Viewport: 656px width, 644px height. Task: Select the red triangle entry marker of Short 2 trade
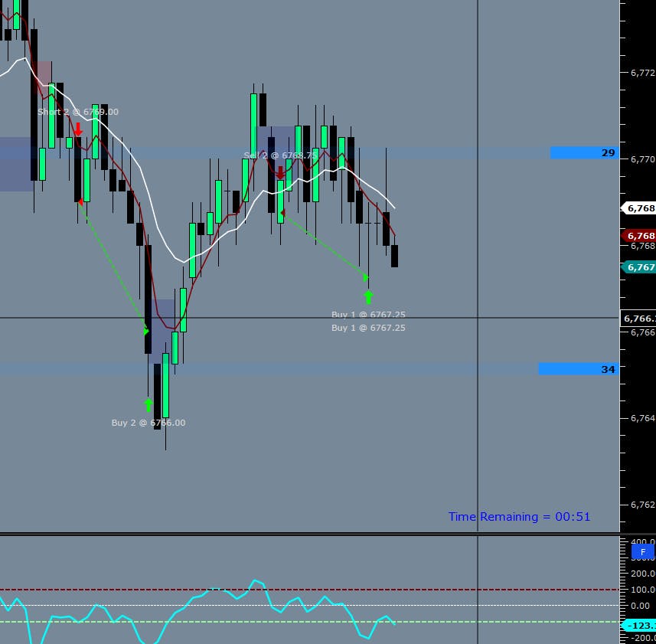[80, 202]
